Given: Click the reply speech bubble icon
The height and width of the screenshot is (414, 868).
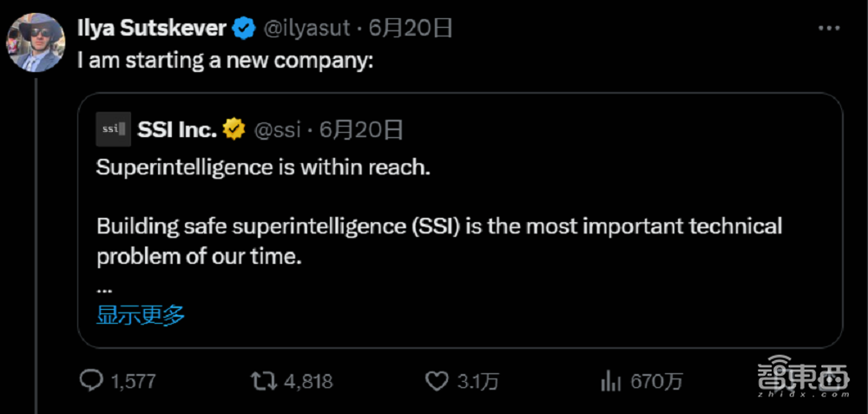Looking at the screenshot, I should tap(92, 380).
